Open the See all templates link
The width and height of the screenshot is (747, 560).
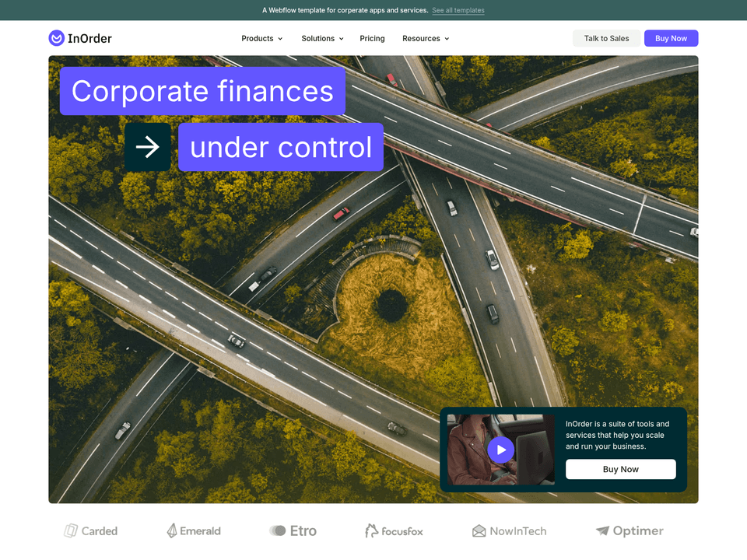coord(458,10)
